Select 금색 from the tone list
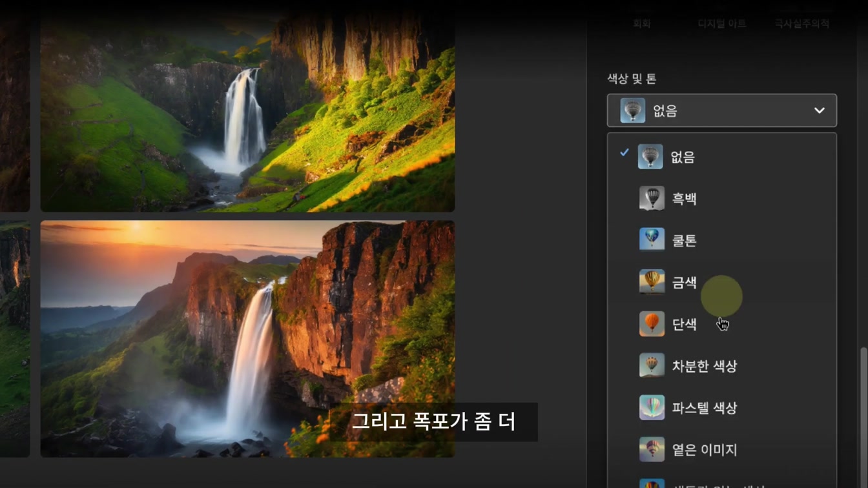 click(x=721, y=282)
